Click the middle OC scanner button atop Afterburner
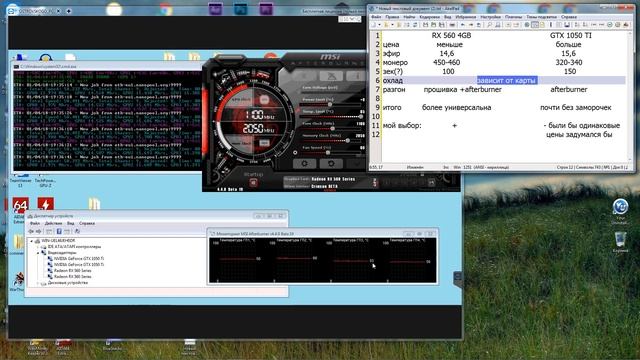Viewport: 640px width, 360px height. (331, 76)
